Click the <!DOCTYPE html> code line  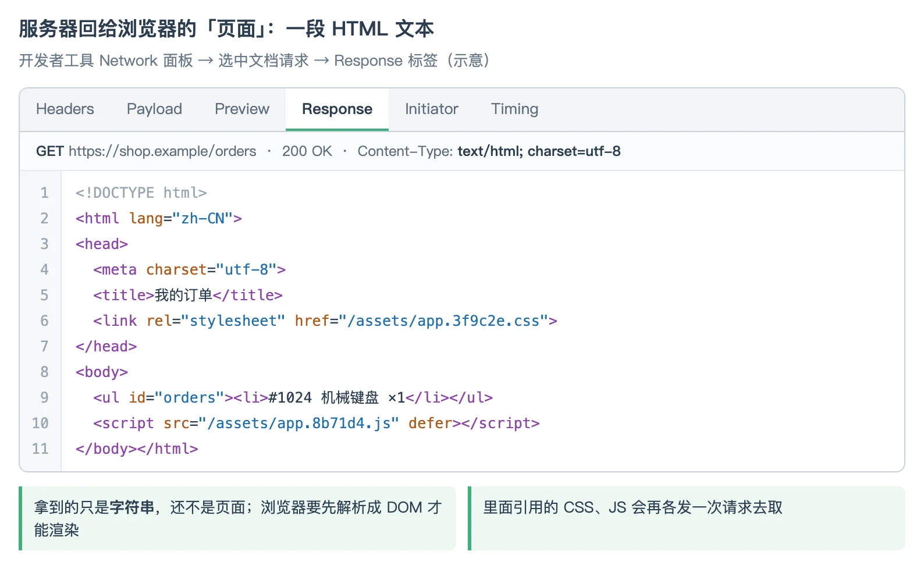pyautogui.click(x=141, y=193)
